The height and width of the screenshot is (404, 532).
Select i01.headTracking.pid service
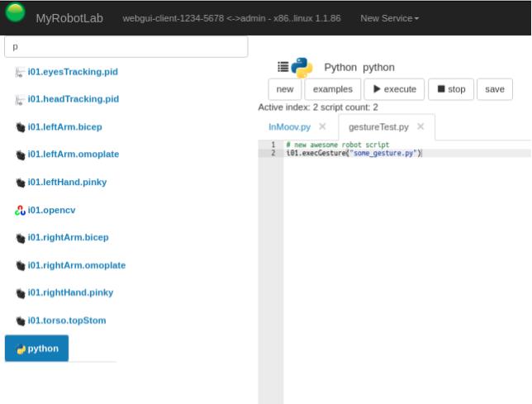point(74,99)
